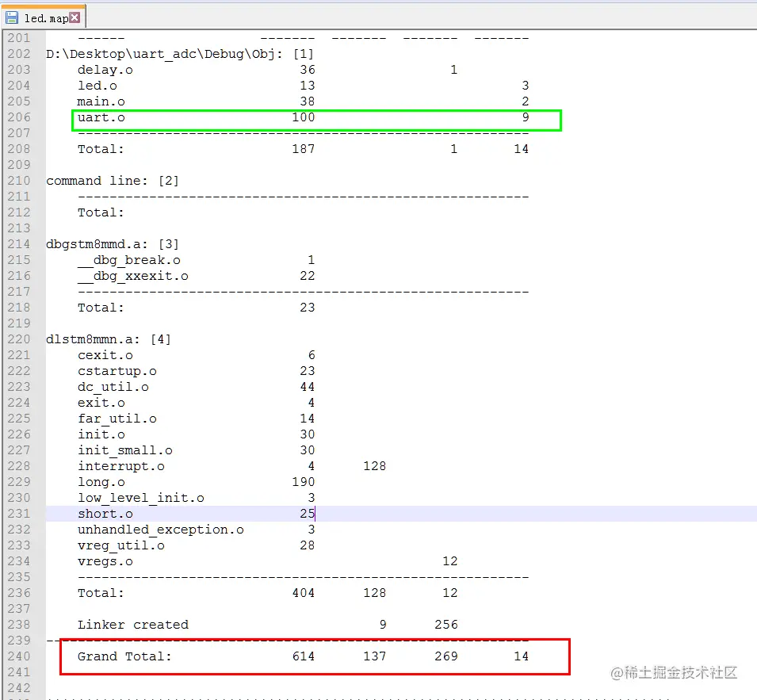Click on 'init_small.o' entry
The height and width of the screenshot is (700, 757).
125,450
